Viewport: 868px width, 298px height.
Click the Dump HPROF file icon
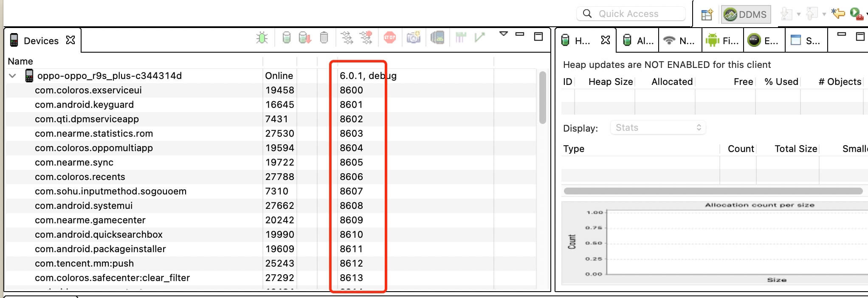(x=304, y=38)
